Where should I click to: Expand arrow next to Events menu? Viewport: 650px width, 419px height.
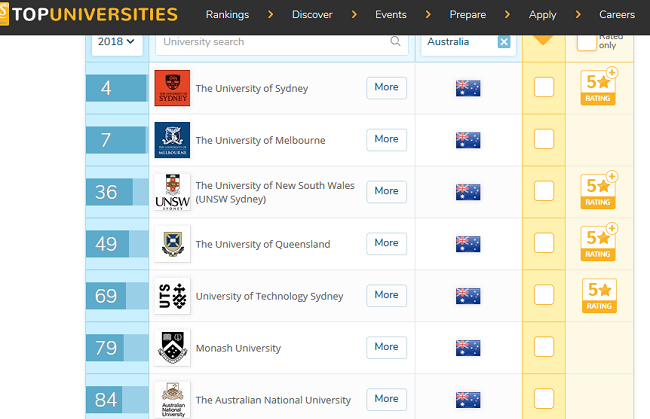[428, 15]
